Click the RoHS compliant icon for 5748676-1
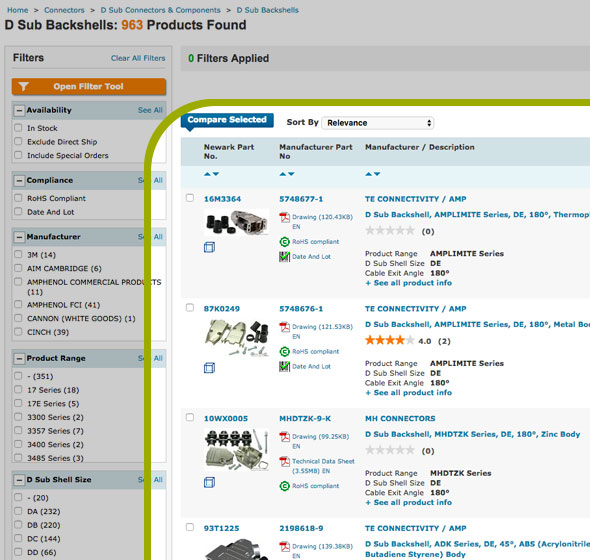Viewport: 590px width, 560px height. [x=284, y=352]
